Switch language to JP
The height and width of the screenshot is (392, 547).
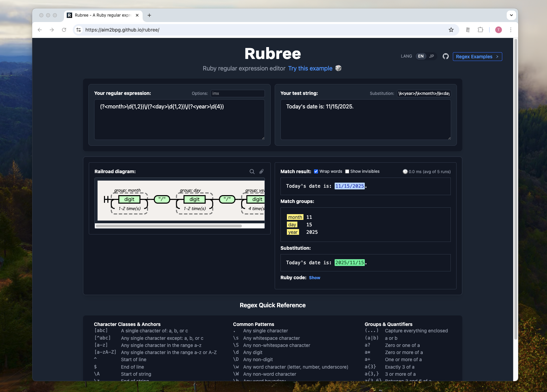tap(431, 56)
